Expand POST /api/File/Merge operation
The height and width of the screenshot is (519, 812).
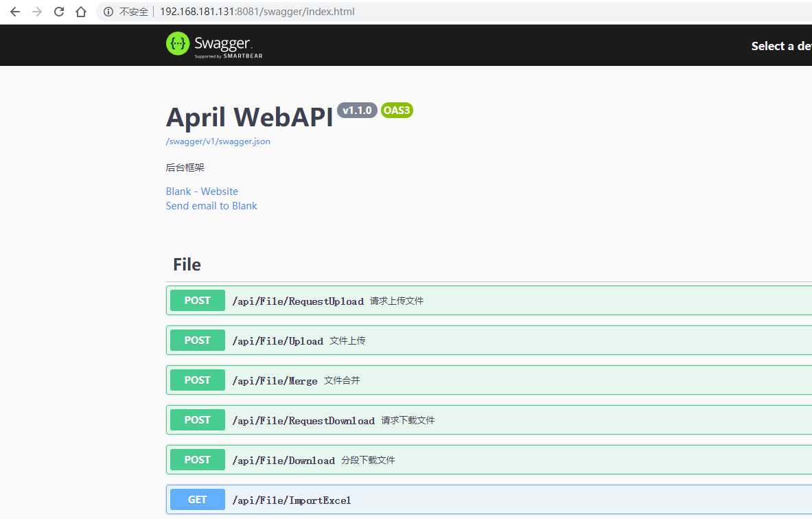pos(489,380)
